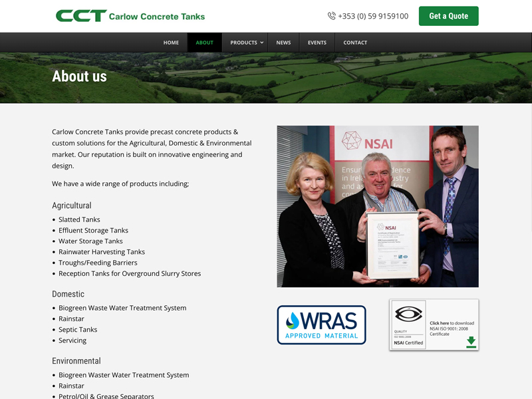Open the Home page from navigation
The height and width of the screenshot is (399, 532).
[171, 43]
